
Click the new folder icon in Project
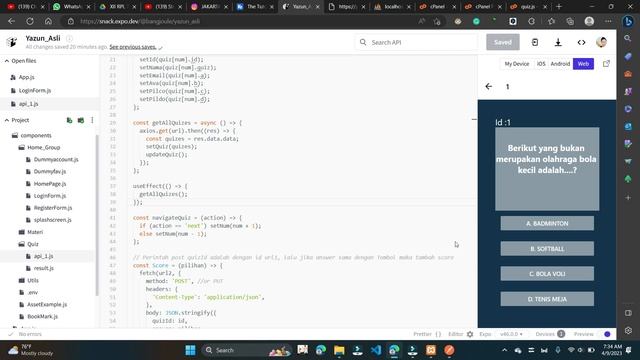pyautogui.click(x=81, y=120)
